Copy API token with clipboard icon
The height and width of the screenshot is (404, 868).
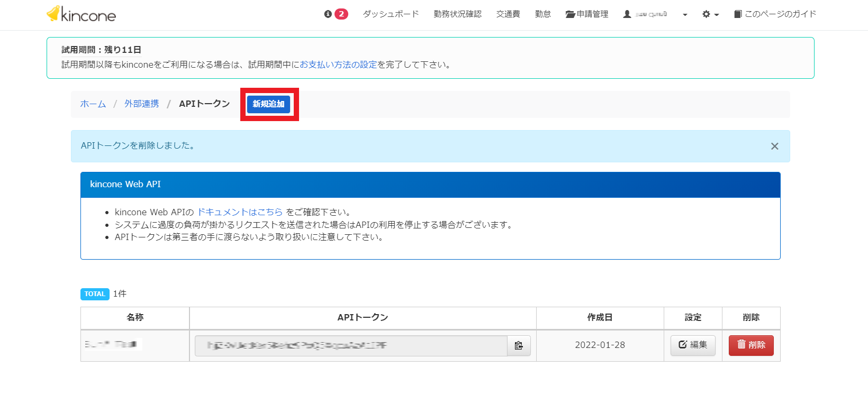(519, 346)
